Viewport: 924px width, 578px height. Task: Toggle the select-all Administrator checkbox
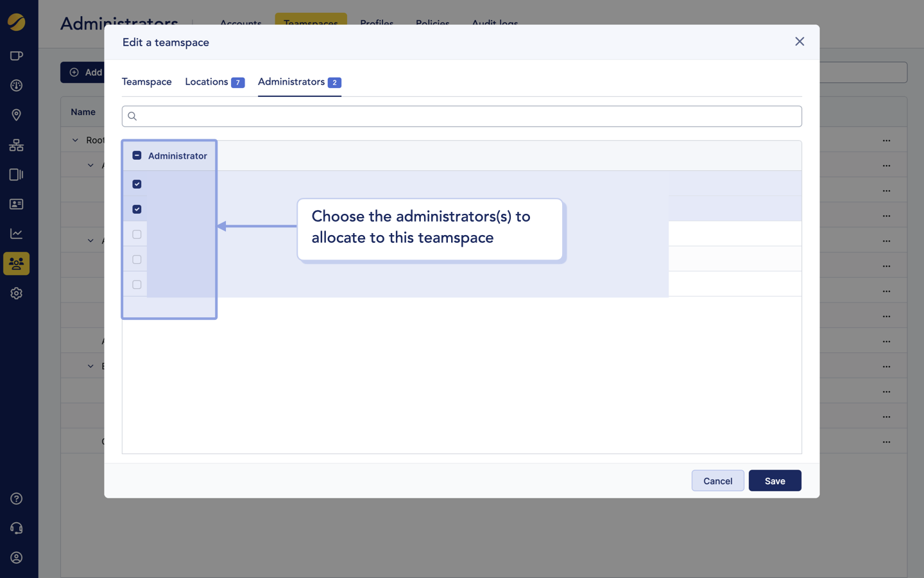click(137, 155)
